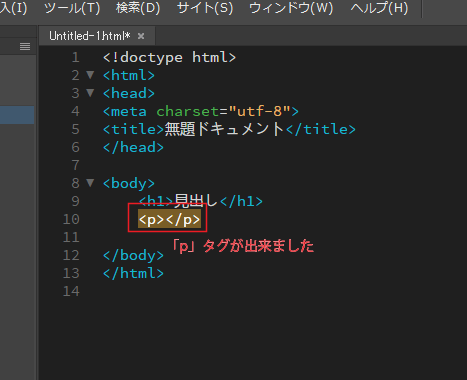This screenshot has height=380, width=467.
Task: Click the opening <head> tag text
Action: tap(129, 93)
